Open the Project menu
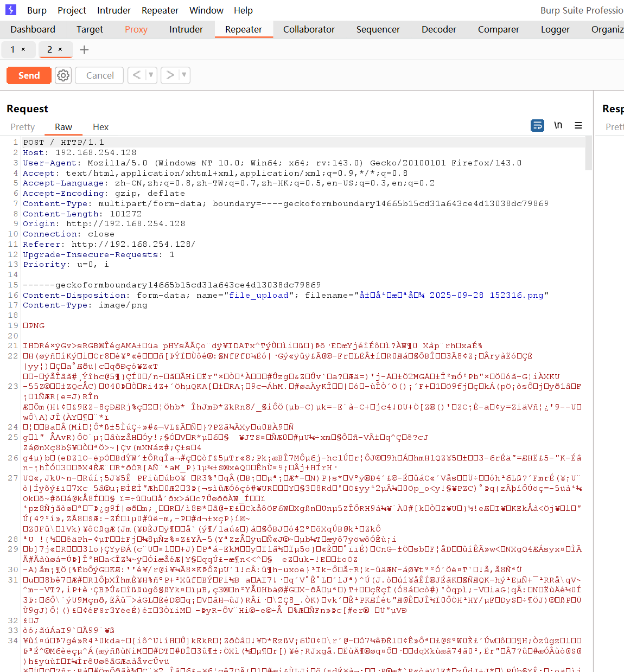Screen dimensions: 624x672 point(72,10)
